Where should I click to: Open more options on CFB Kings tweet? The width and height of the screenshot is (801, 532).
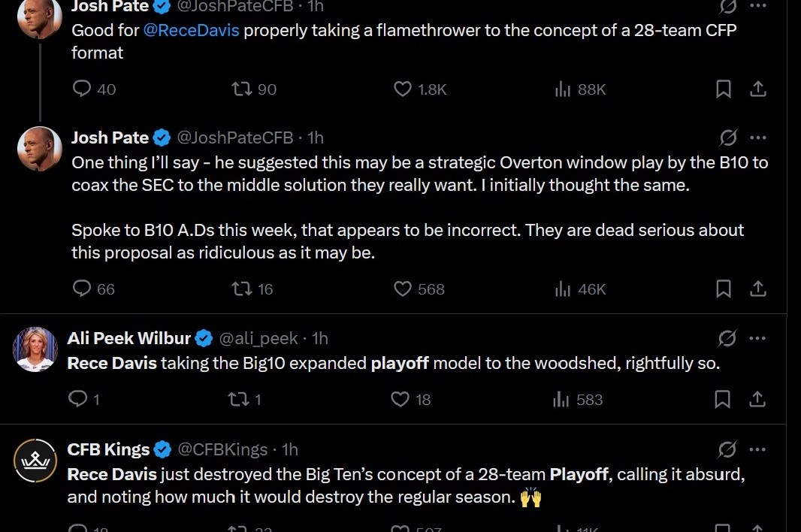(x=758, y=450)
